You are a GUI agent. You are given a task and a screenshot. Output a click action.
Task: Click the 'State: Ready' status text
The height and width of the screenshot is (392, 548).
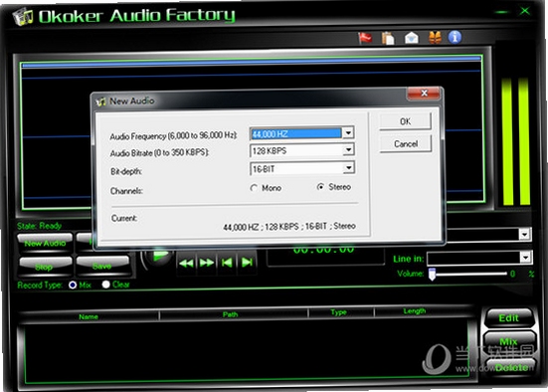point(39,226)
